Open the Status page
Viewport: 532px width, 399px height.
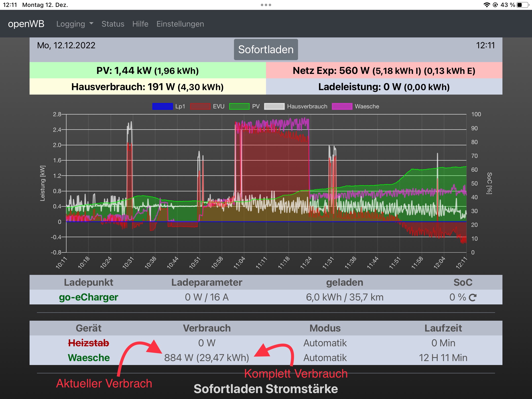113,24
